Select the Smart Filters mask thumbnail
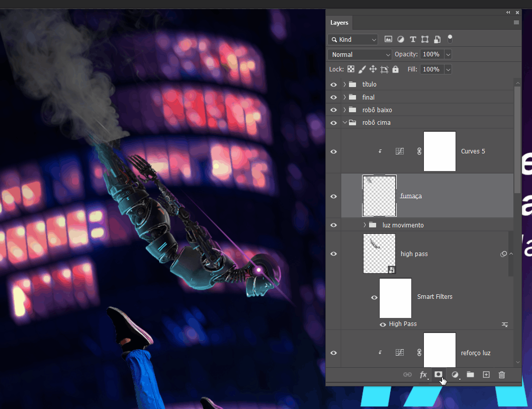This screenshot has width=532, height=409. 395,298
